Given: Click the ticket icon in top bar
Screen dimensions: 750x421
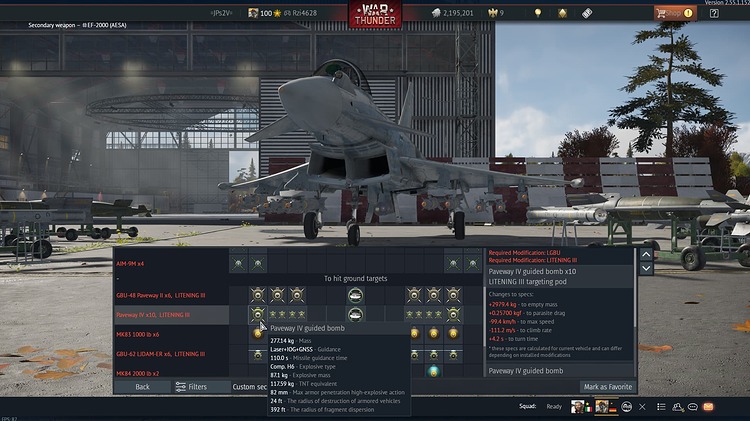Looking at the screenshot, I should pos(587,13).
